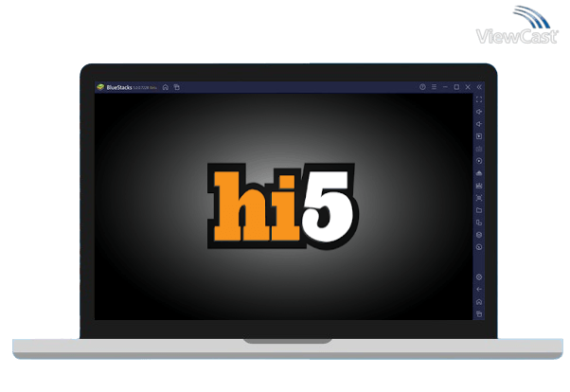Open the hamburger menu in title bar
This screenshot has height=392, width=570.
click(434, 87)
